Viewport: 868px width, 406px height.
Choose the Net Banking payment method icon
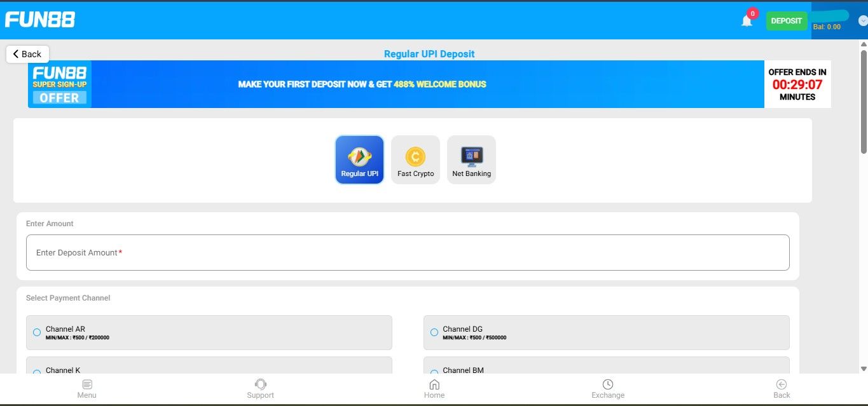pos(471,159)
